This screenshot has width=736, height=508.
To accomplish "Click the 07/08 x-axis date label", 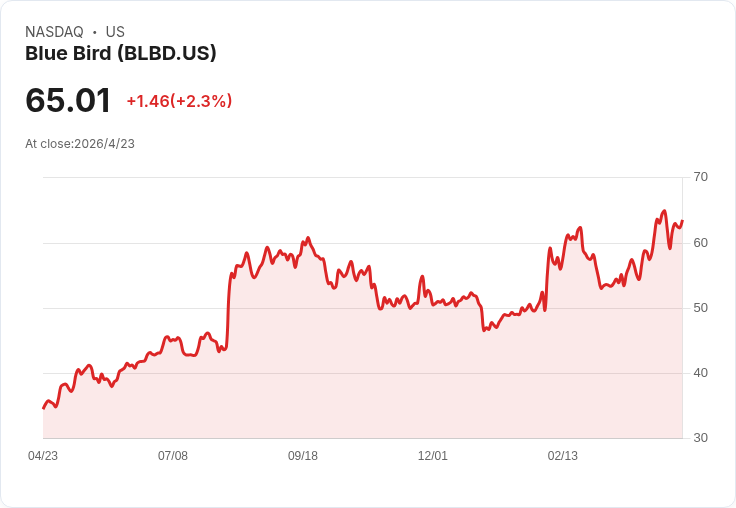I will pyautogui.click(x=173, y=456).
